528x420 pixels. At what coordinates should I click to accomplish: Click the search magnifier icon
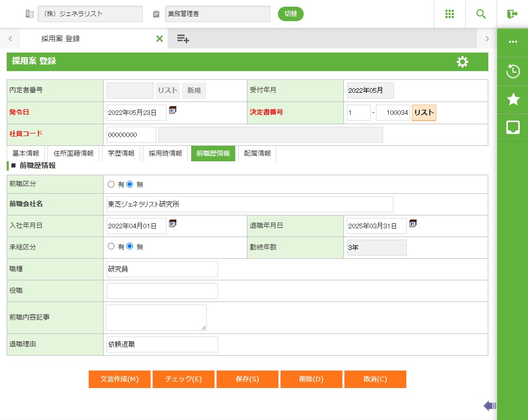coord(481,14)
